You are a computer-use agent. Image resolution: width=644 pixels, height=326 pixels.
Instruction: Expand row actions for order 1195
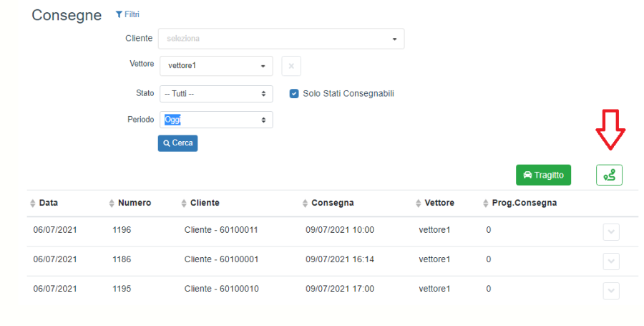[x=610, y=290]
